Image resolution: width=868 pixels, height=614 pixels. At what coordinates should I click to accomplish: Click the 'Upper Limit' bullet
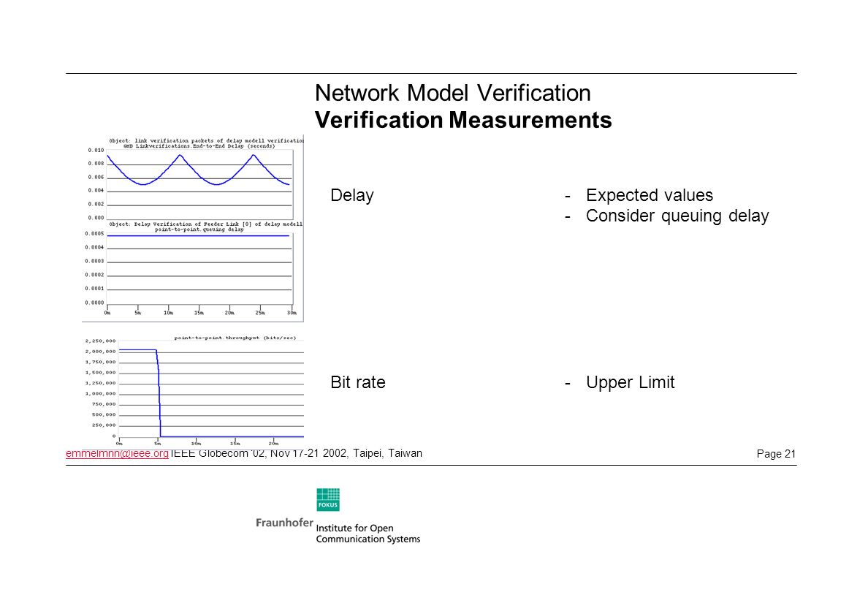(x=630, y=382)
